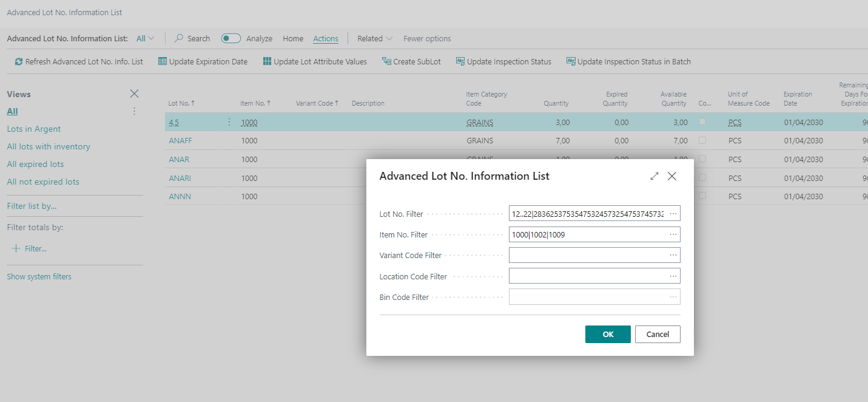Viewport: 868px width, 402px height.
Task: Expand the Related menu
Action: (x=375, y=38)
